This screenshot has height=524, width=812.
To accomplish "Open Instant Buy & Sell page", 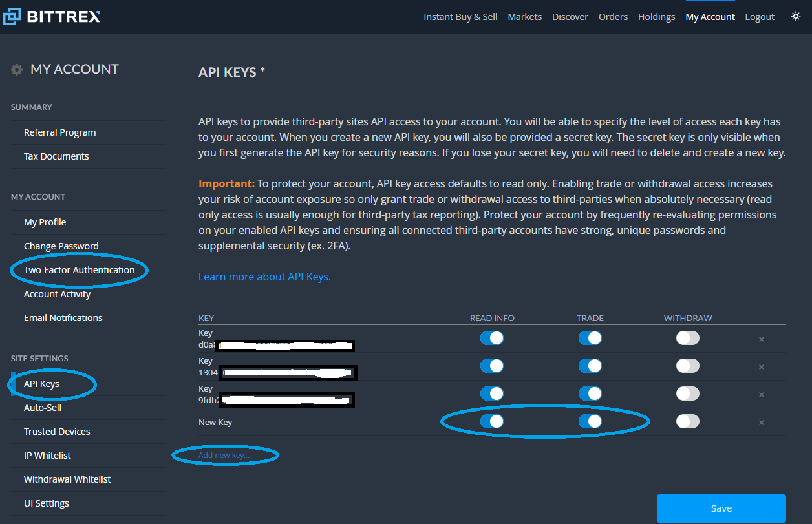I will click(460, 17).
